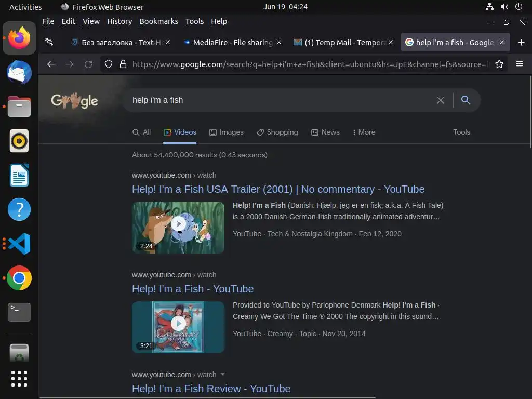Open LibreOffice Writer from the dock
Screen dimensions: 532x399
19,175
